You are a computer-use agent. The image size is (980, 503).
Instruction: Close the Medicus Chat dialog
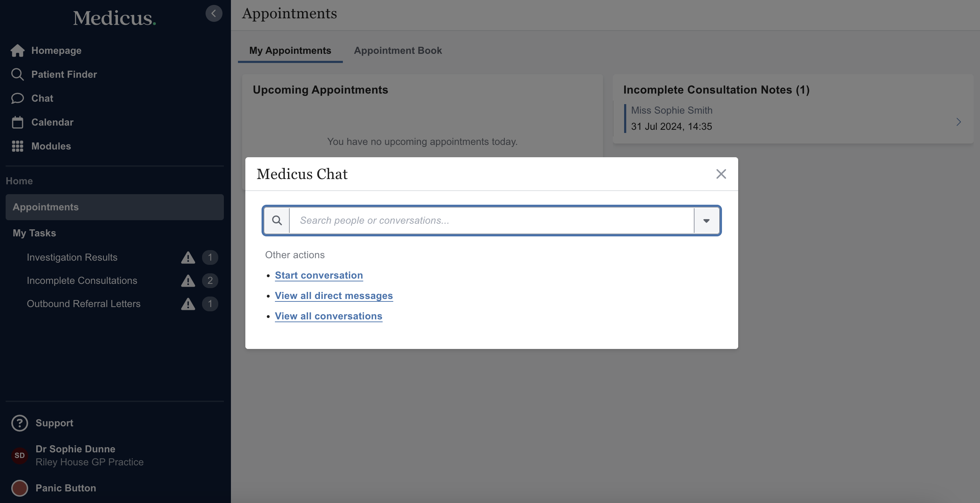(721, 174)
